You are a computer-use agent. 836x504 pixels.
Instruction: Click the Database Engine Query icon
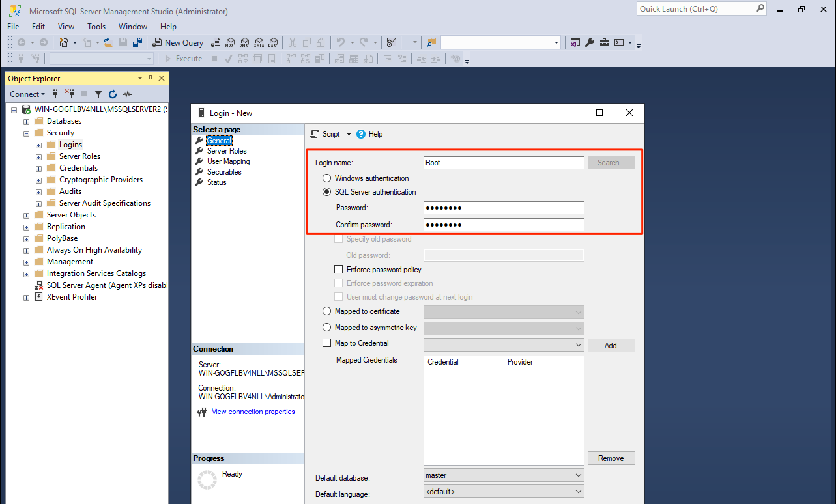pyautogui.click(x=216, y=42)
